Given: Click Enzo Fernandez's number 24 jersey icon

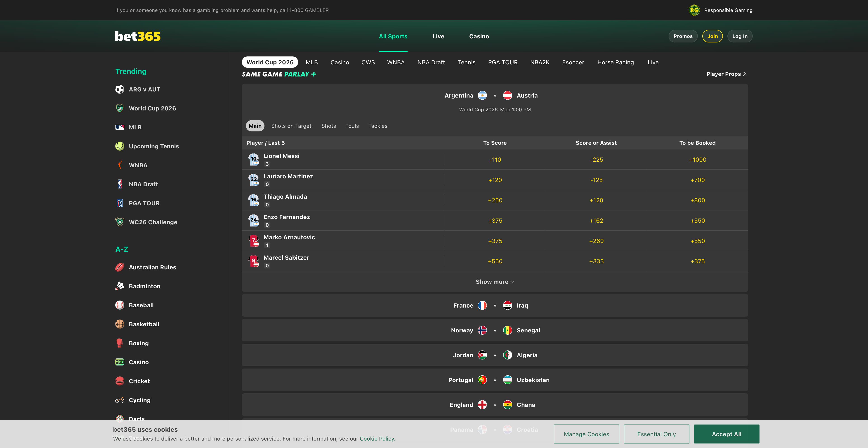Looking at the screenshot, I should 254,220.
